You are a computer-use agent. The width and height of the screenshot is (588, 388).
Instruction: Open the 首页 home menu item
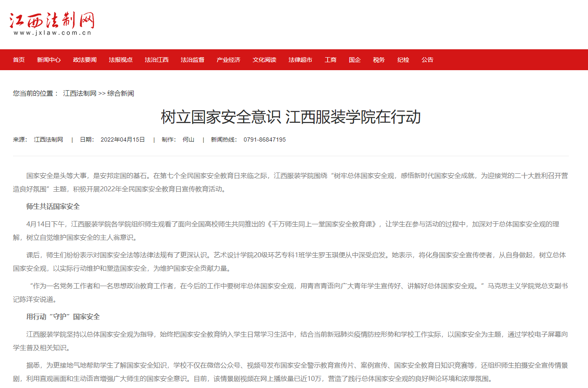click(x=19, y=60)
